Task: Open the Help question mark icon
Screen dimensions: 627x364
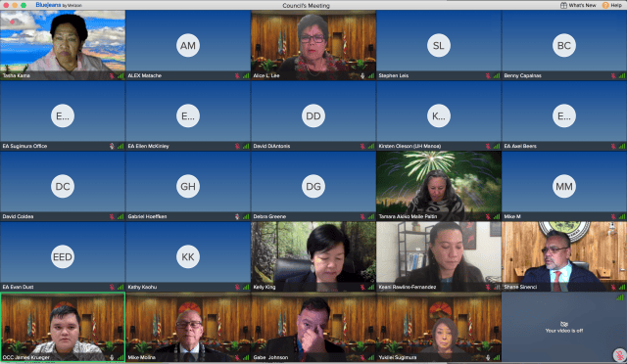Action: [x=605, y=5]
